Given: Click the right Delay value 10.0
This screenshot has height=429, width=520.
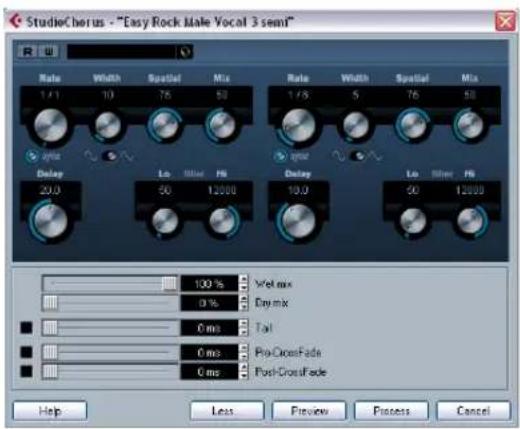Looking at the screenshot, I should tap(298, 190).
